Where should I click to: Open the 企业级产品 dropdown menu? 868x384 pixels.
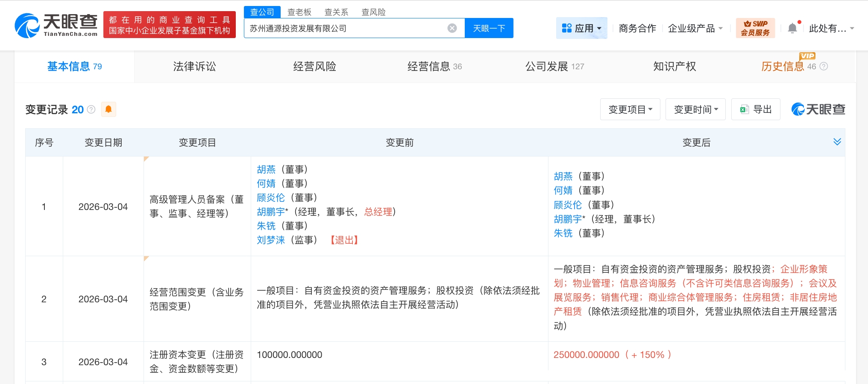pyautogui.click(x=695, y=28)
